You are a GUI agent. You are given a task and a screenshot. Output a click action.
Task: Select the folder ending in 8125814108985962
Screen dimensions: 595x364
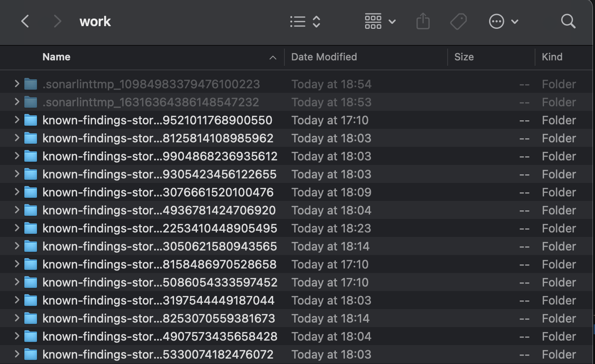pos(157,138)
